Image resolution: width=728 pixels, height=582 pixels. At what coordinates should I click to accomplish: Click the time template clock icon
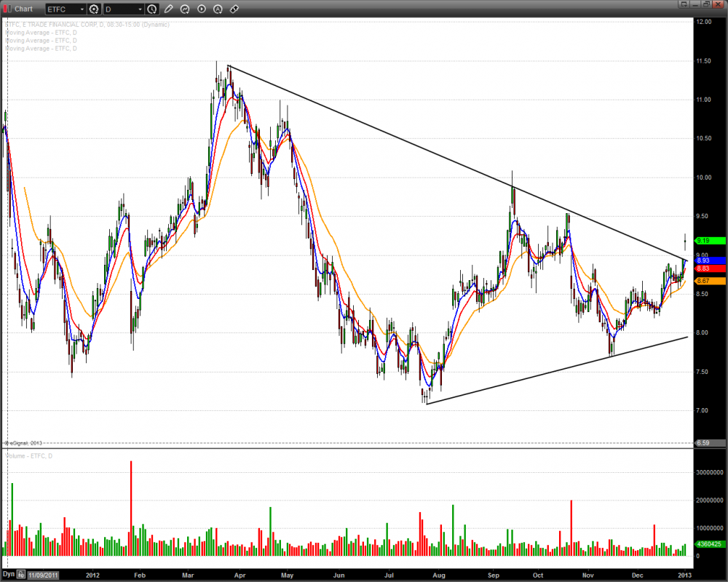[151, 9]
